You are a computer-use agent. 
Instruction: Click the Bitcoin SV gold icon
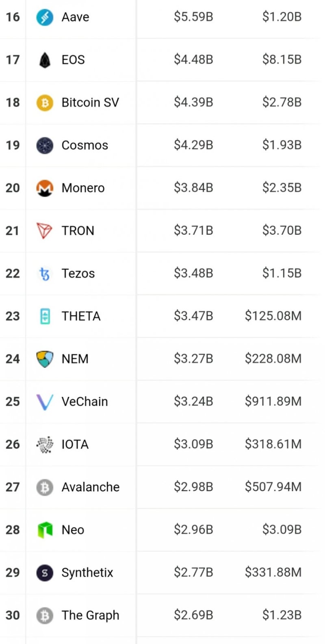[x=45, y=102]
